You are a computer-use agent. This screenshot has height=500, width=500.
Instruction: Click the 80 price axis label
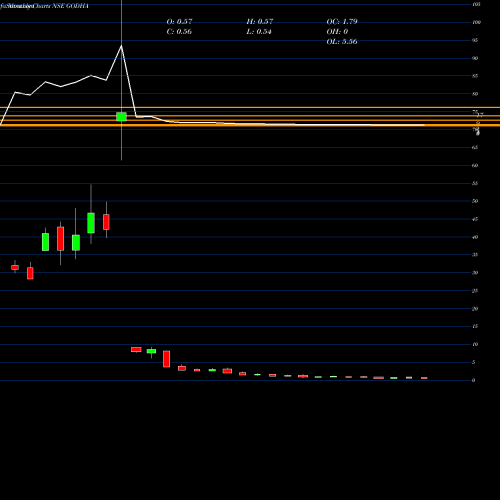pyautogui.click(x=475, y=94)
